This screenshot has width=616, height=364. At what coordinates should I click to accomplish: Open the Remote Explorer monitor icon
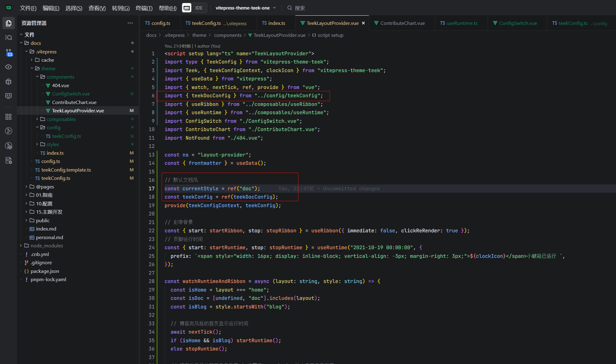9,96
